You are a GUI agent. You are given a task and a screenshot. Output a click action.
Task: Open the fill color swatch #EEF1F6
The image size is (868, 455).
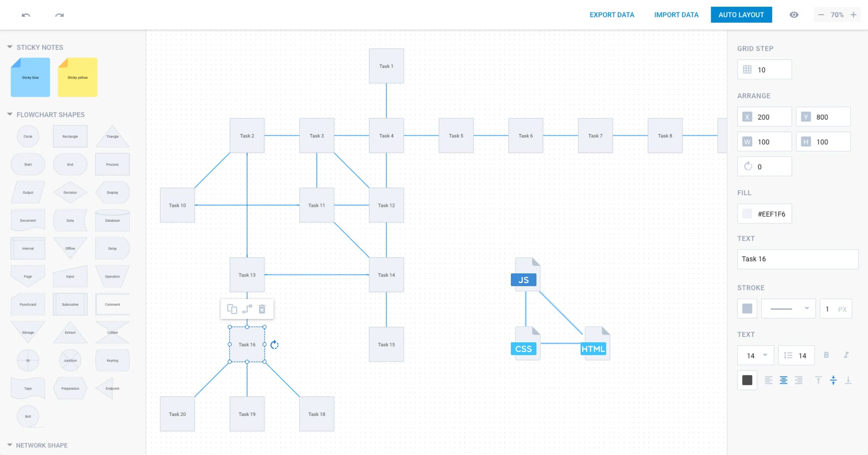747,214
